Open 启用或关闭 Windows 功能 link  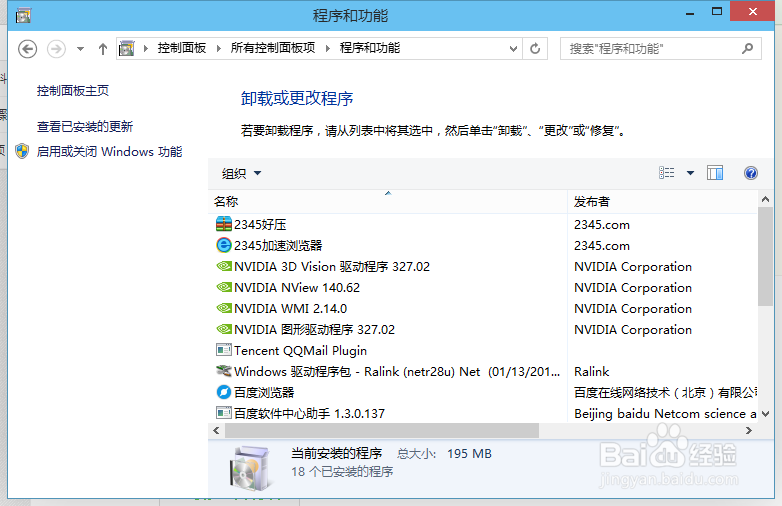click(x=109, y=152)
